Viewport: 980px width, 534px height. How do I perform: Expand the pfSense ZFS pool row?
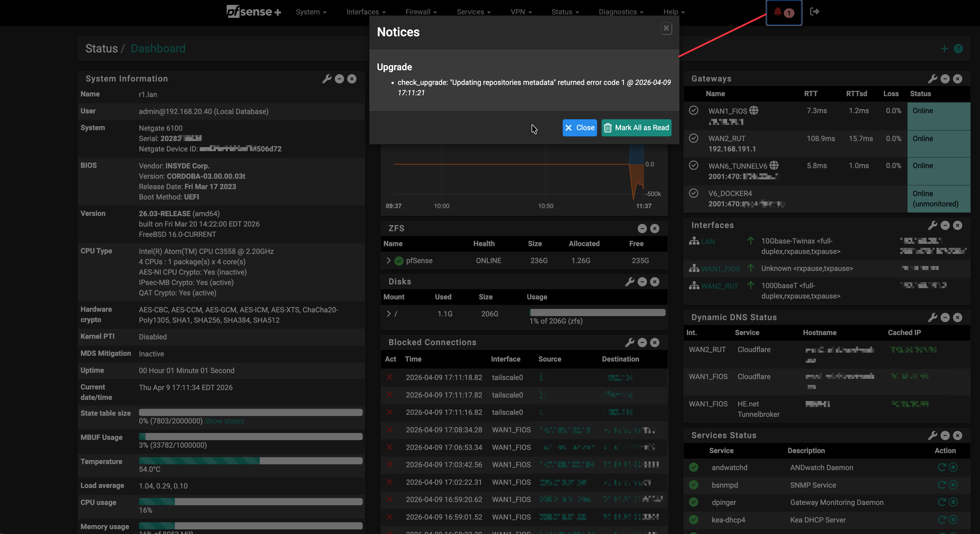click(x=388, y=261)
